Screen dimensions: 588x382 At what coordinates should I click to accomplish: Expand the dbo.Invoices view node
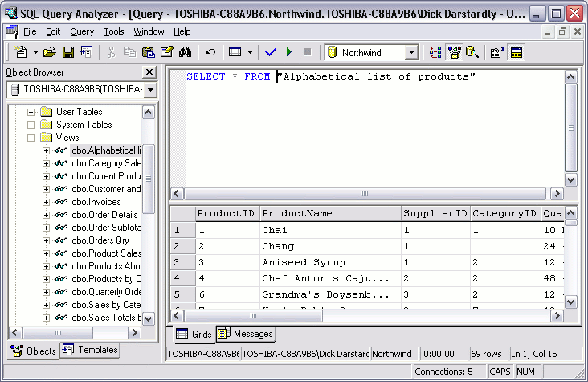46,202
